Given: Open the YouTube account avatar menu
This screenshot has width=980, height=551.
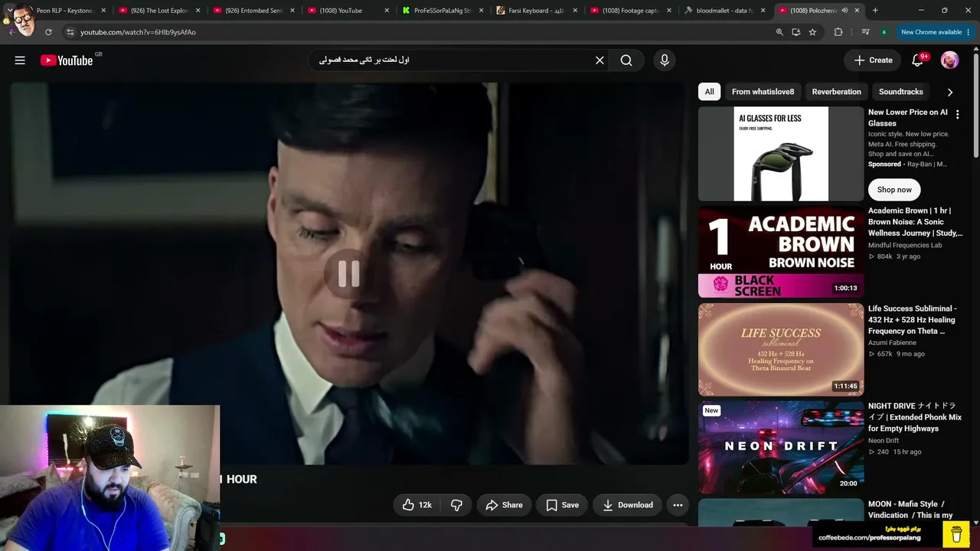Looking at the screenshot, I should (949, 60).
